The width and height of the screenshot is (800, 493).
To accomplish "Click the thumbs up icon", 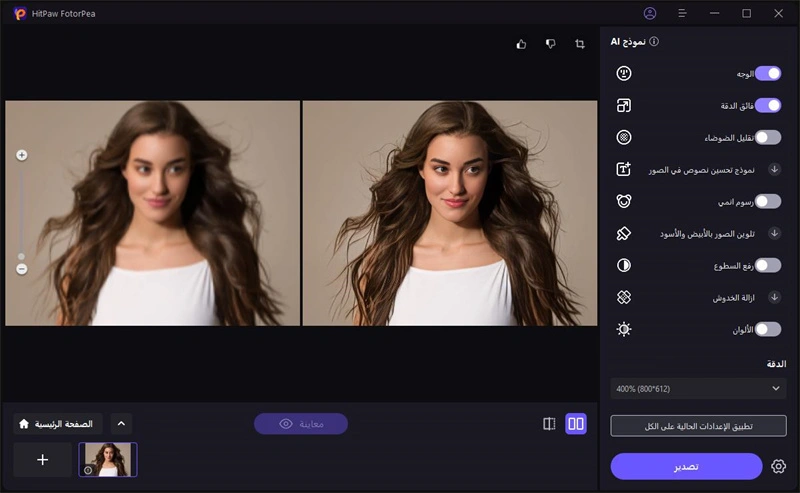I will pyautogui.click(x=521, y=44).
